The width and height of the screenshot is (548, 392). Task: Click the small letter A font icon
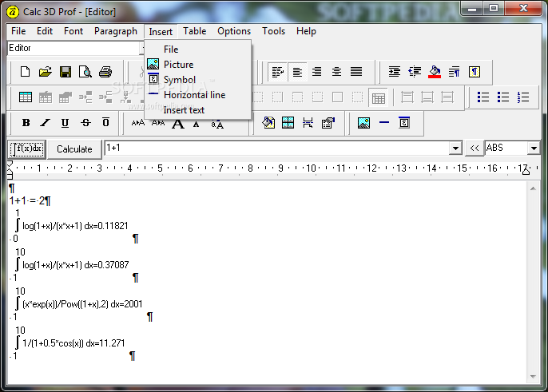coord(197,124)
